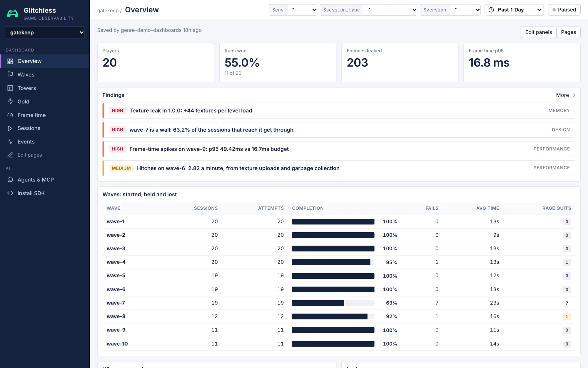This screenshot has height=368, width=588.
Task: Open the More findings link
Action: (x=565, y=95)
